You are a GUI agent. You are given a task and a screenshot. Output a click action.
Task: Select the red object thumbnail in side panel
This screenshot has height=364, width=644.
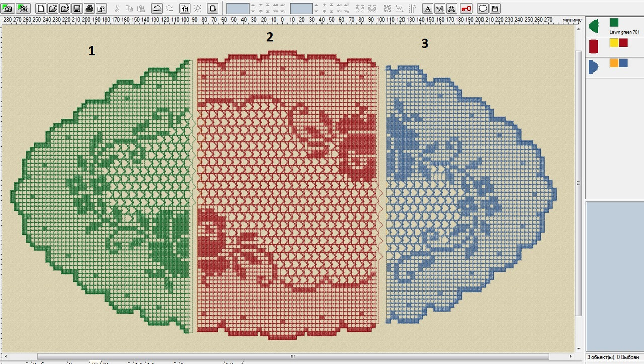pyautogui.click(x=593, y=46)
